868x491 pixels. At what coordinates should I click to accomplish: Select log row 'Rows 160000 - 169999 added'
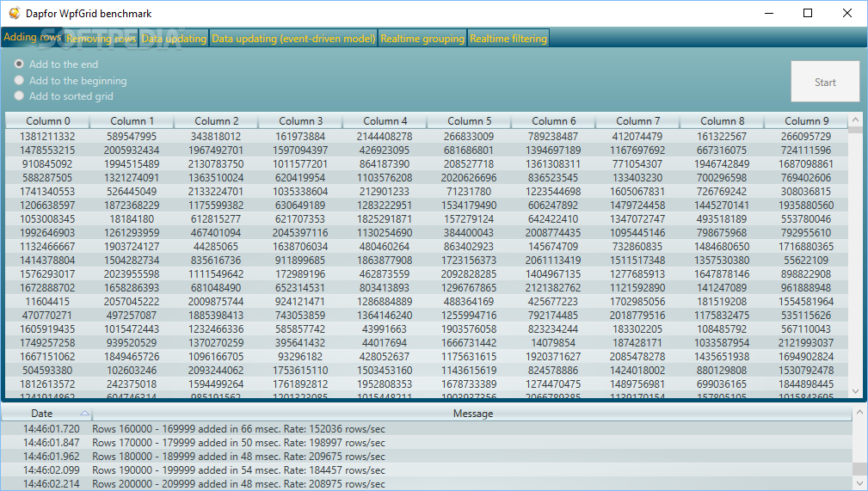tap(426, 429)
